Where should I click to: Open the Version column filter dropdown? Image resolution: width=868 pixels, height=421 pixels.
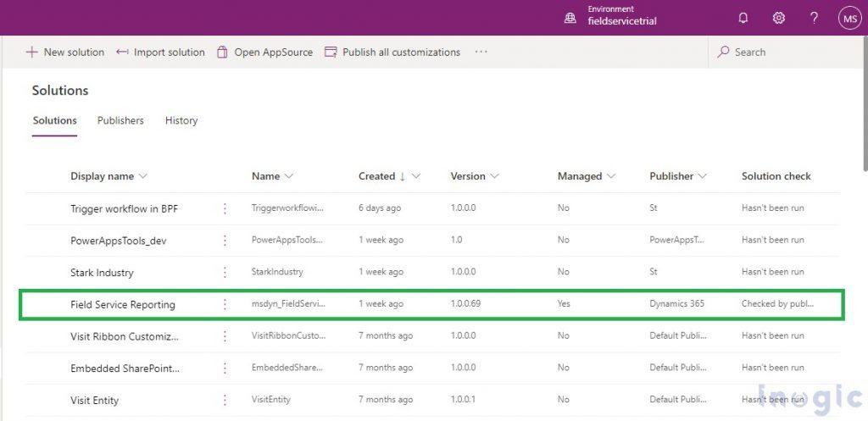pyautogui.click(x=494, y=176)
